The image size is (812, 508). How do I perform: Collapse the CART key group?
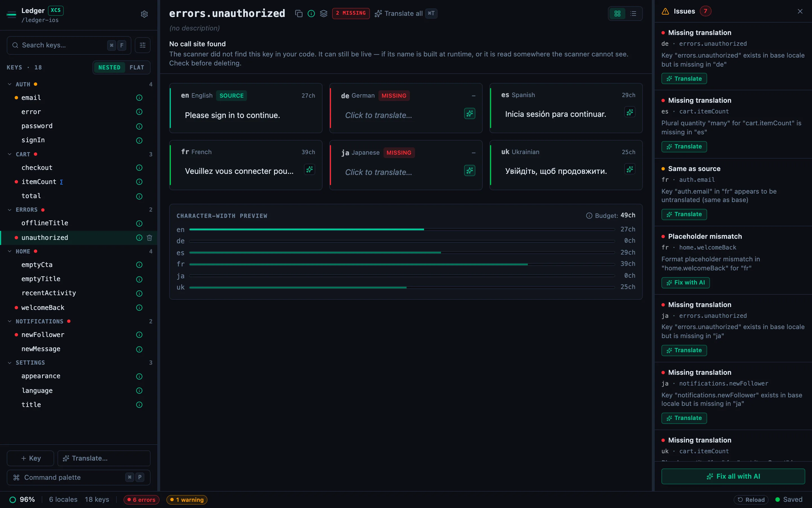click(10, 154)
